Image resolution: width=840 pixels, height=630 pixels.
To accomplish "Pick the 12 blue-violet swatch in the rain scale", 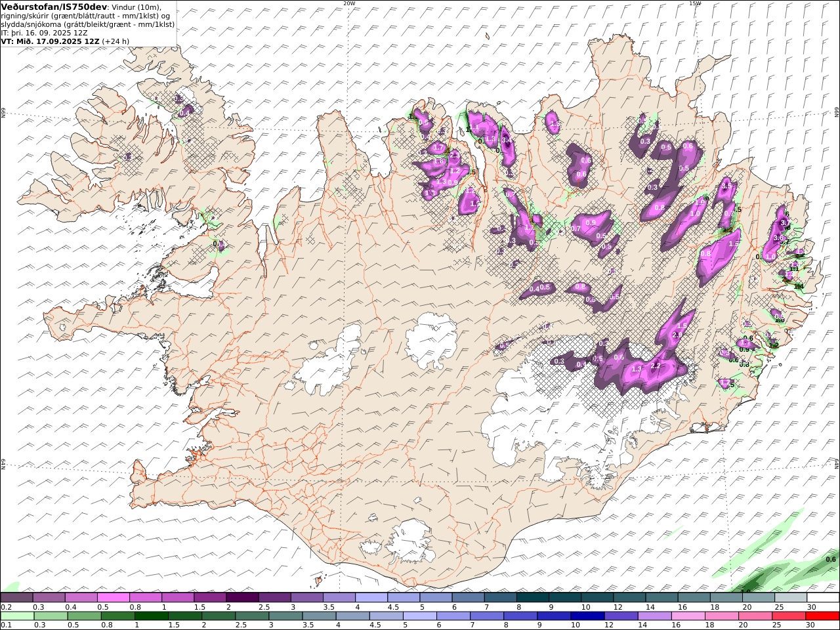I will (620, 616).
